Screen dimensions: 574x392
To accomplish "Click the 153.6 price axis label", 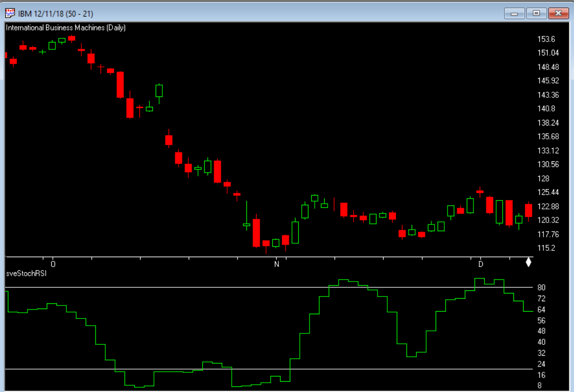I will [x=546, y=39].
